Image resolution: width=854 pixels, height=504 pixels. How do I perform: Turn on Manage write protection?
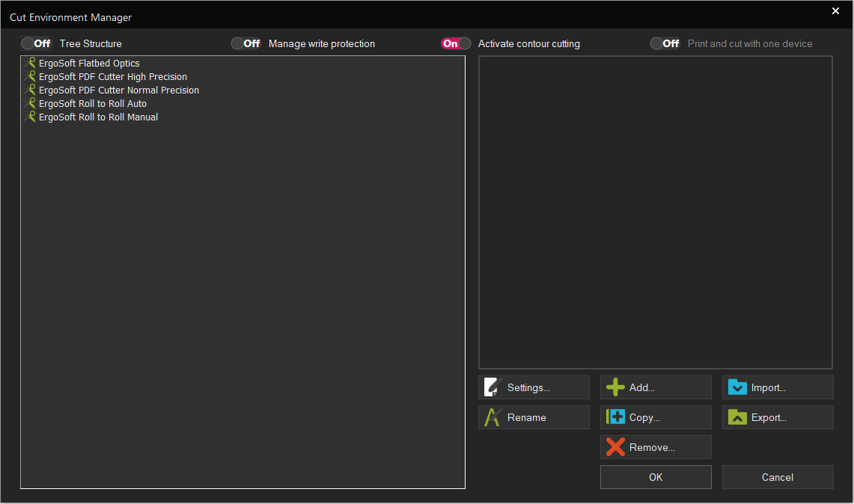pyautogui.click(x=246, y=43)
